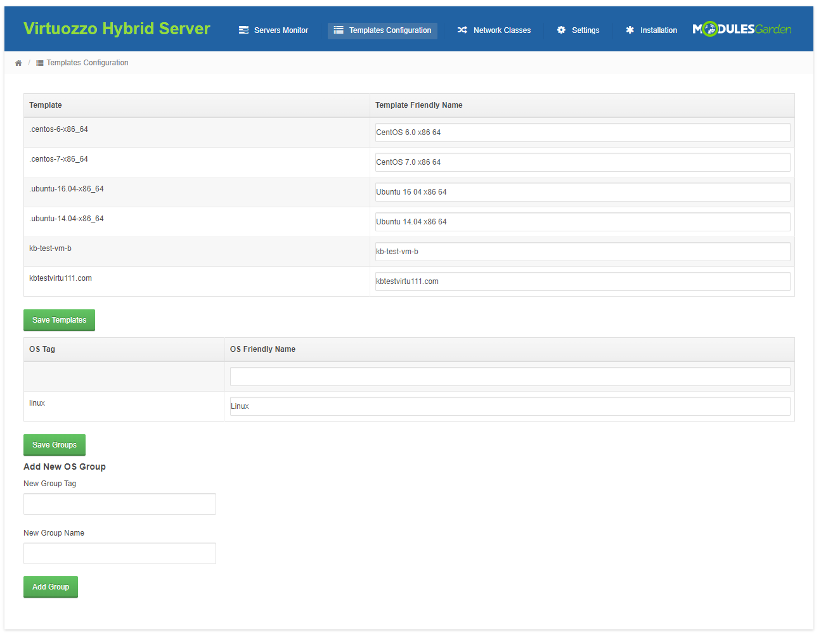821x644 pixels.
Task: Open the Settings tab
Action: pos(578,30)
